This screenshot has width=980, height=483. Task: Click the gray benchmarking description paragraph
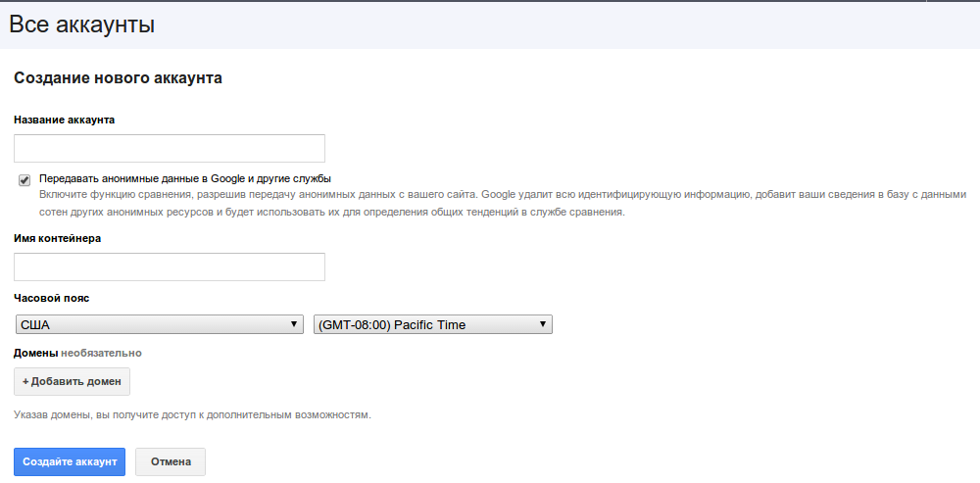[x=490, y=204]
